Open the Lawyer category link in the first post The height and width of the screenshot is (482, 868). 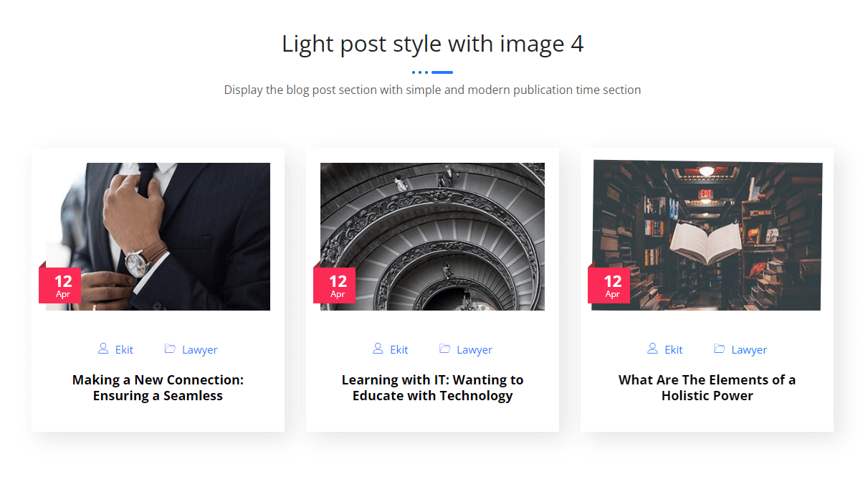click(199, 350)
